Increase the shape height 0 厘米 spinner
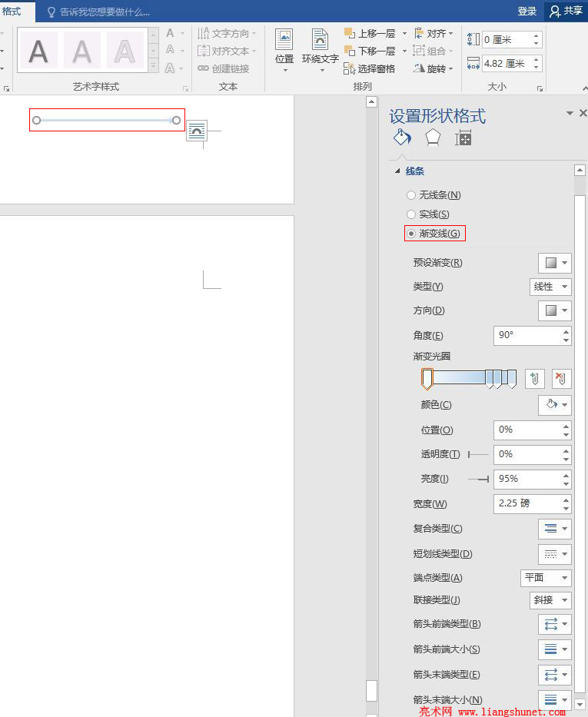588x717 pixels. click(x=537, y=35)
